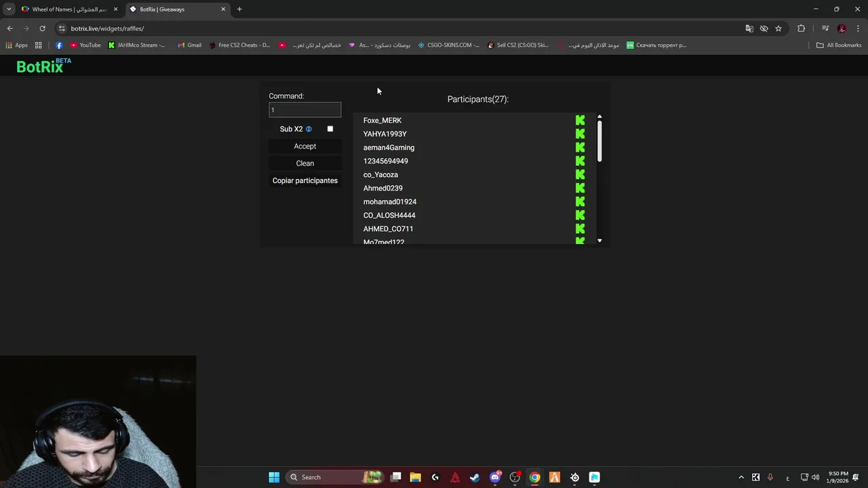Open CSGO-SKINS.COM bookmark

point(448,45)
